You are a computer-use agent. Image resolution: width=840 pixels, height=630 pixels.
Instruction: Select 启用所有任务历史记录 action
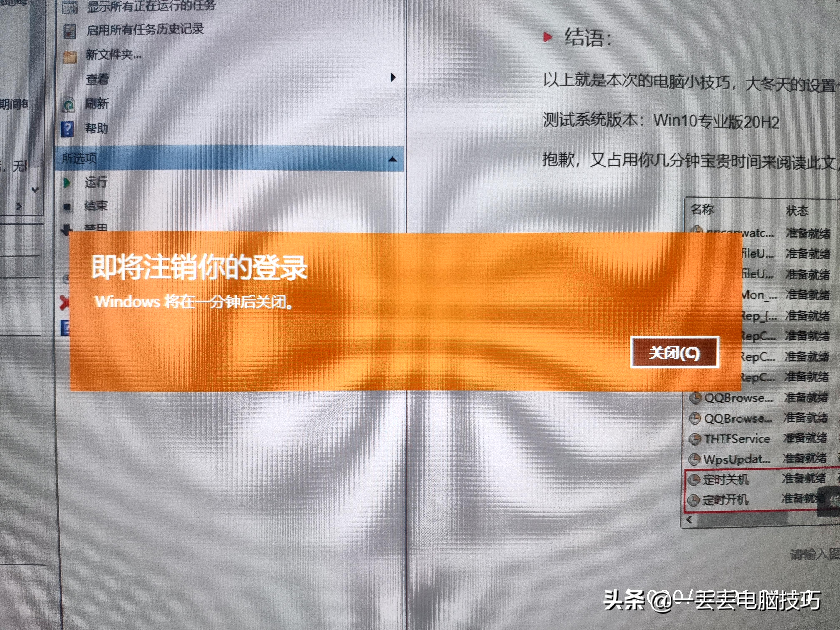pos(145,29)
